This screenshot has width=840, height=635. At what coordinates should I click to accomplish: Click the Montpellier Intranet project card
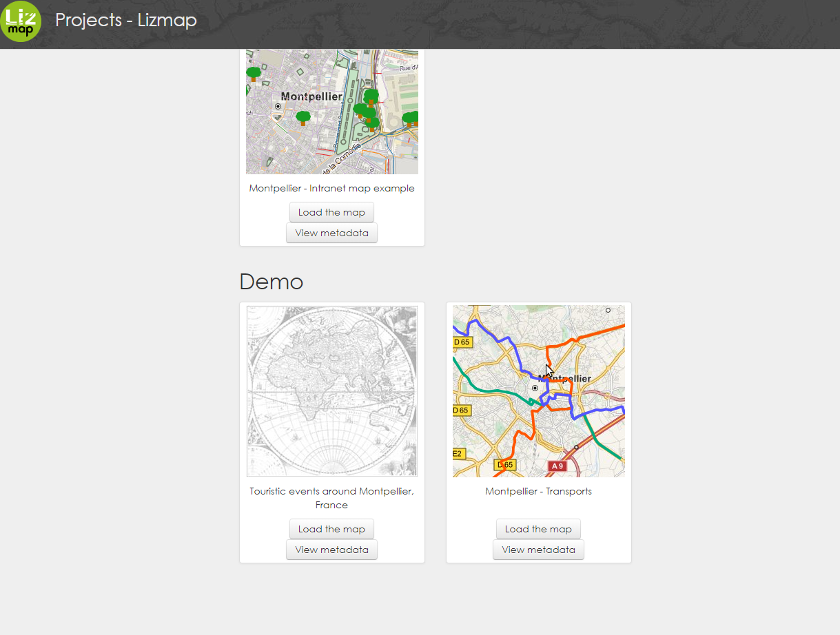pyautogui.click(x=331, y=147)
